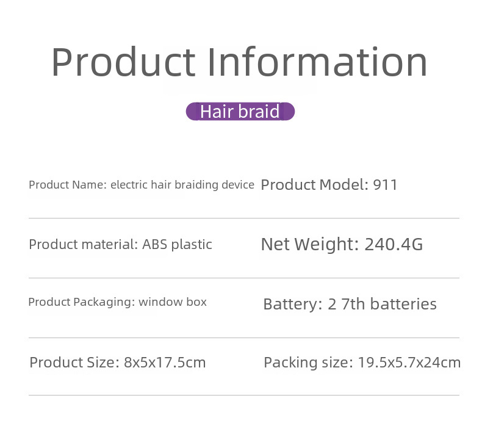This screenshot has height=448, width=482.
Task: Click the divider line under Product Name row
Action: (x=243, y=218)
